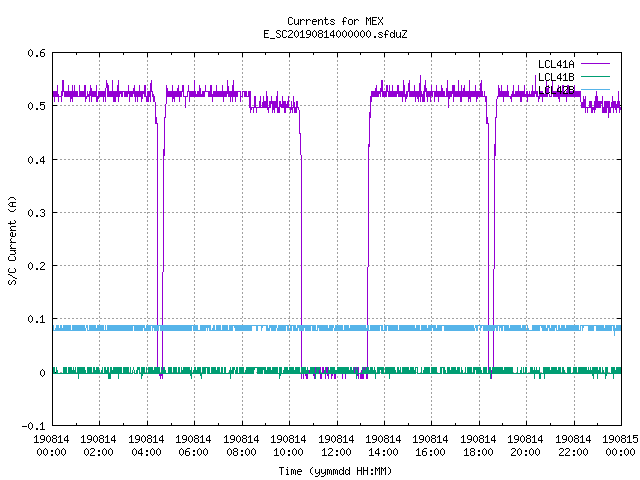The width and height of the screenshot is (640, 480).
Task: Click the blue LCL42B legend line sample
Action: coord(595,89)
